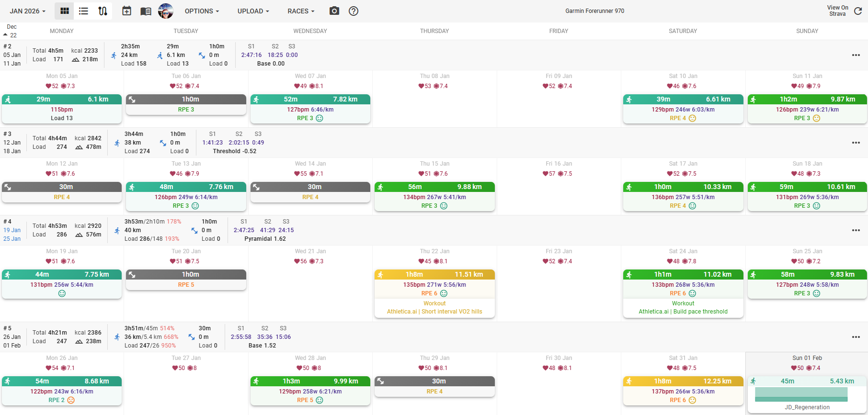The image size is (868, 415).
Task: Open the Short interval VO2 hills workout
Action: [x=434, y=312]
